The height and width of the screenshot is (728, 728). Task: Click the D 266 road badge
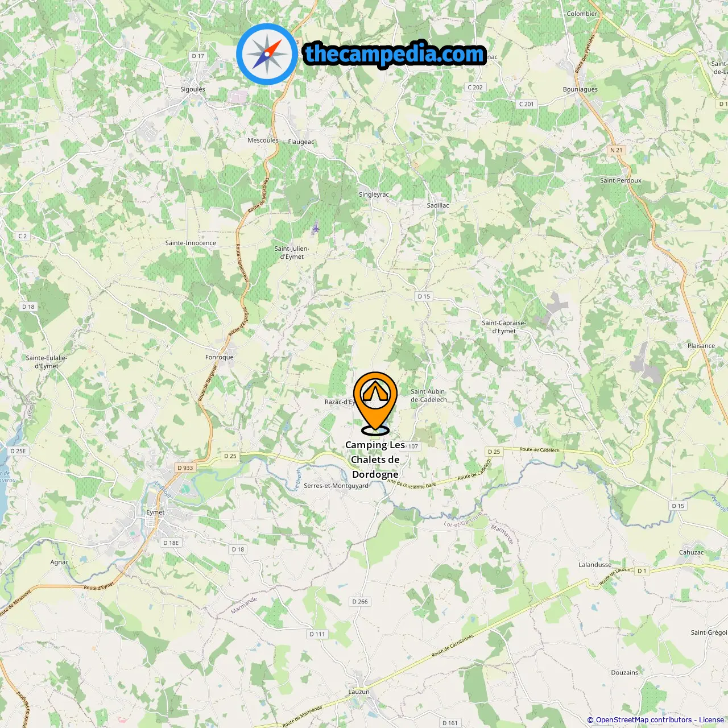pyautogui.click(x=360, y=601)
